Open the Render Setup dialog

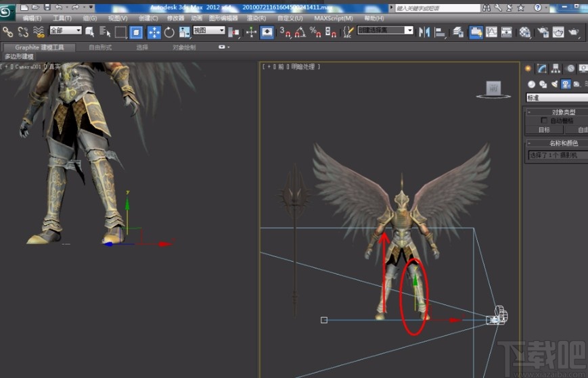[x=543, y=32]
